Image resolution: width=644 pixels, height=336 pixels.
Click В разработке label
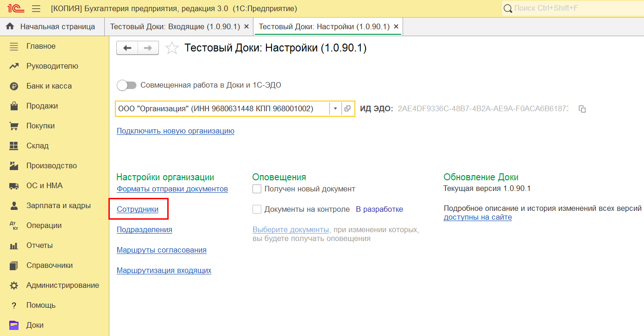[x=379, y=209]
